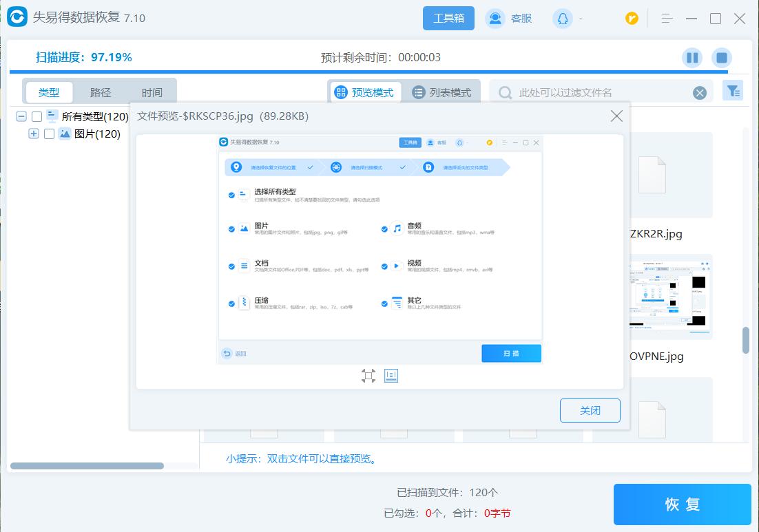Pause the scan with the pause icon

pos(692,58)
